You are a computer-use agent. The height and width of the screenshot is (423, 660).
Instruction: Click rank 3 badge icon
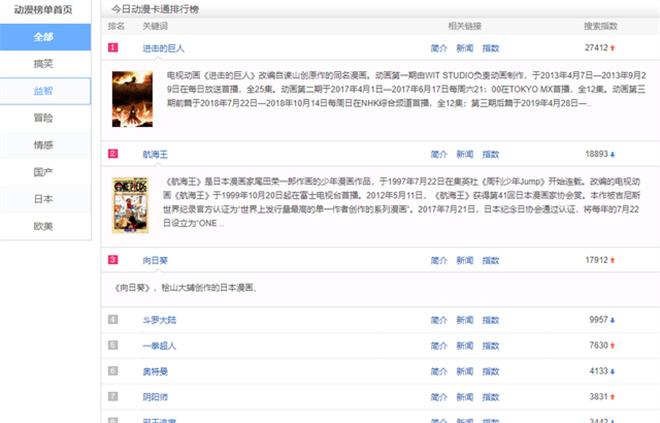coord(113,260)
